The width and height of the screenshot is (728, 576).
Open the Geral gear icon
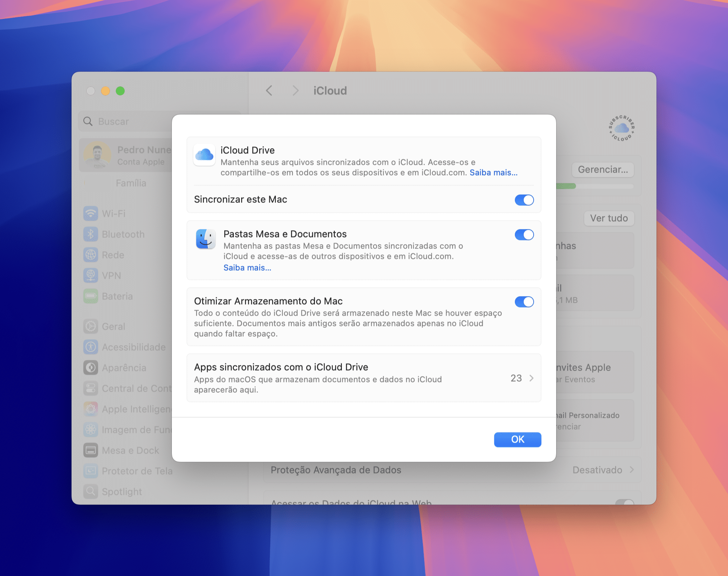pyautogui.click(x=91, y=326)
